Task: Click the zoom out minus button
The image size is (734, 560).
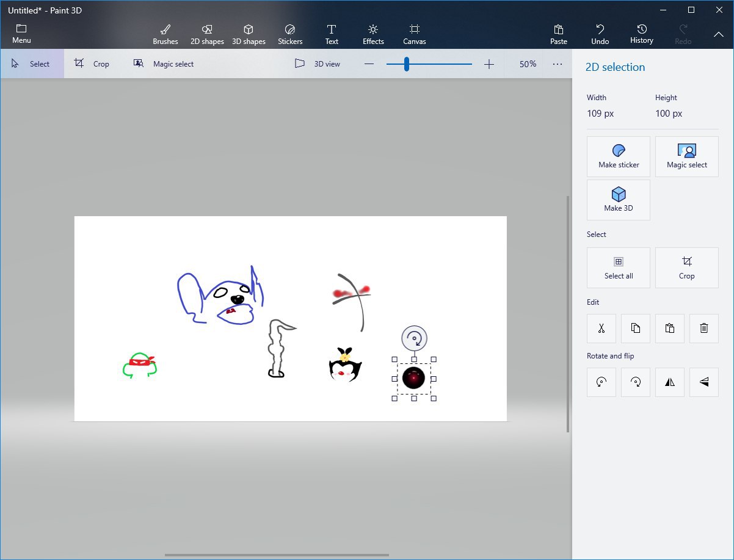Action: pyautogui.click(x=369, y=64)
